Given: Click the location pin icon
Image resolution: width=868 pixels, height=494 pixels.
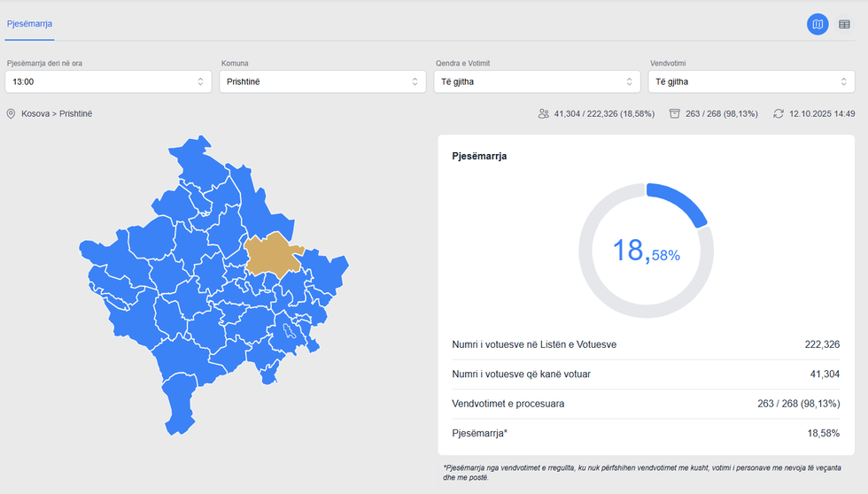Looking at the screenshot, I should (x=12, y=114).
